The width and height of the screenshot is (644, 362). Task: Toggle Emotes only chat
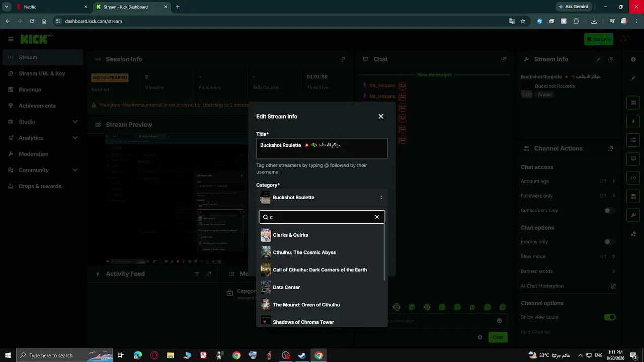point(609,242)
